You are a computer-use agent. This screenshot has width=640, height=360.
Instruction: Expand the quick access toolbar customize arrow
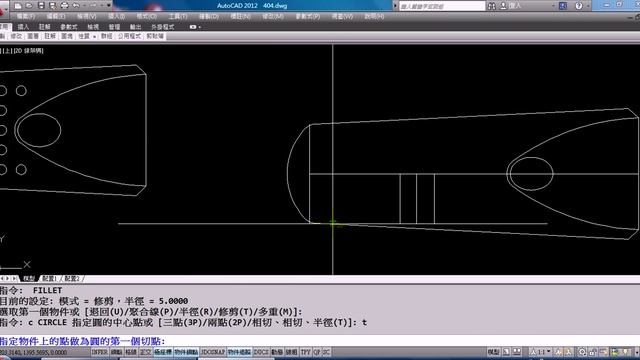coord(109,6)
